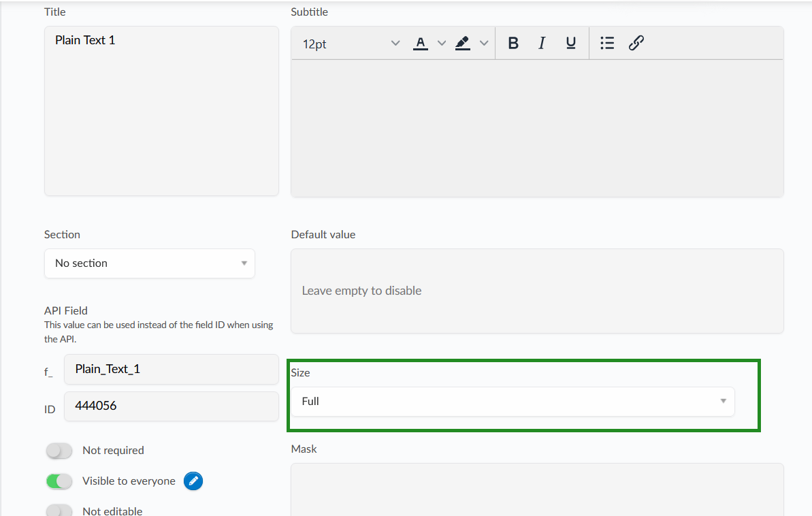
Task: Insert a bulleted list in Subtitle
Action: point(607,43)
